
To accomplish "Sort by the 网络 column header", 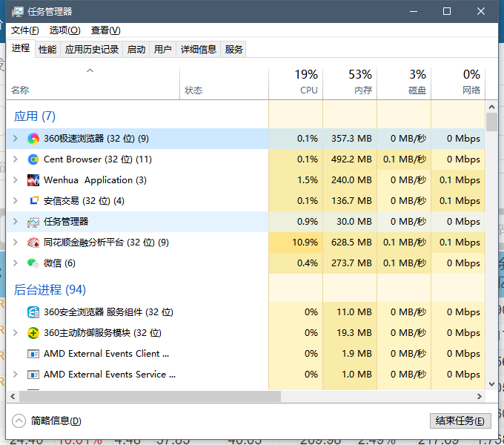I will (458, 84).
